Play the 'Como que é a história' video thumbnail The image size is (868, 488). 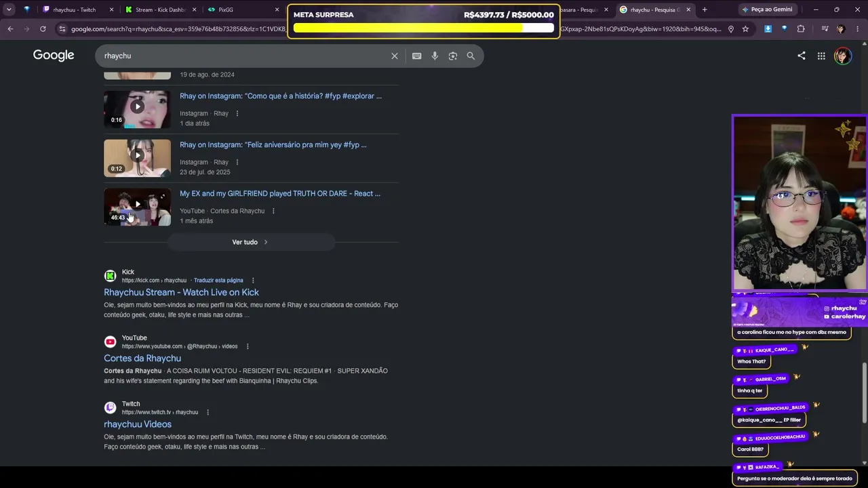tap(137, 109)
